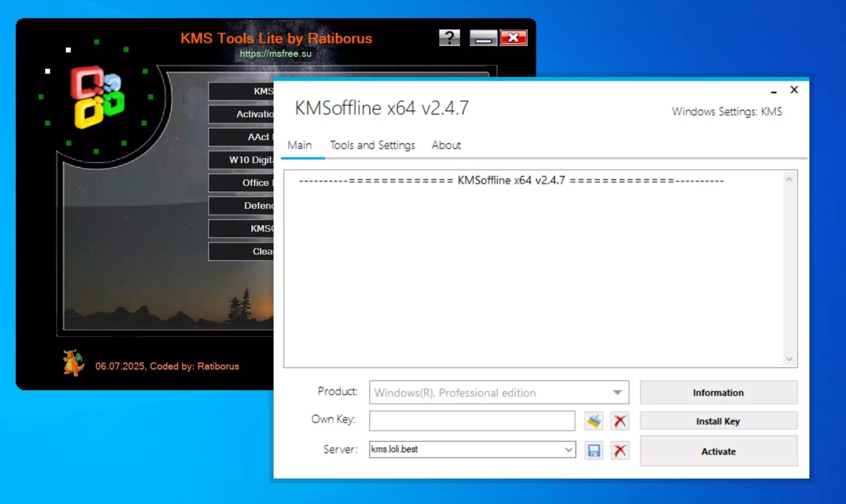Save the server with the floppy disk icon
This screenshot has height=504, width=846.
pos(594,451)
